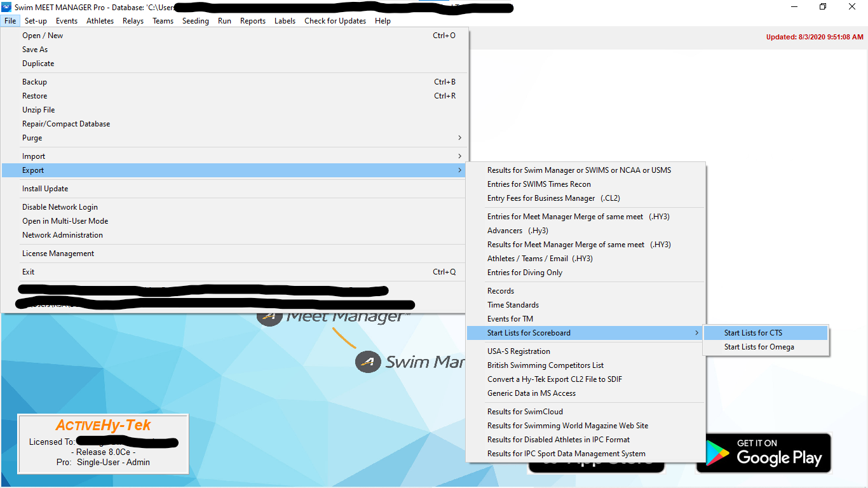Expand Start Lists for Scoreboard submenu
This screenshot has width=868, height=488.
(586, 333)
